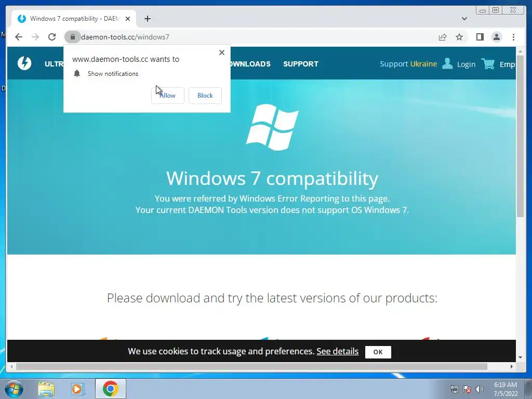Click the browser forward arrow
The image size is (532, 399).
(35, 37)
